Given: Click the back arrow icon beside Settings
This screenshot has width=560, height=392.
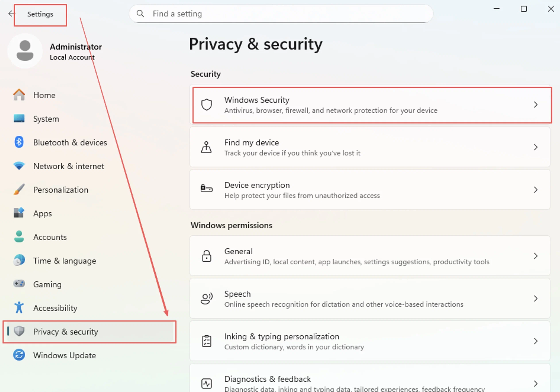Looking at the screenshot, I should click(x=11, y=14).
